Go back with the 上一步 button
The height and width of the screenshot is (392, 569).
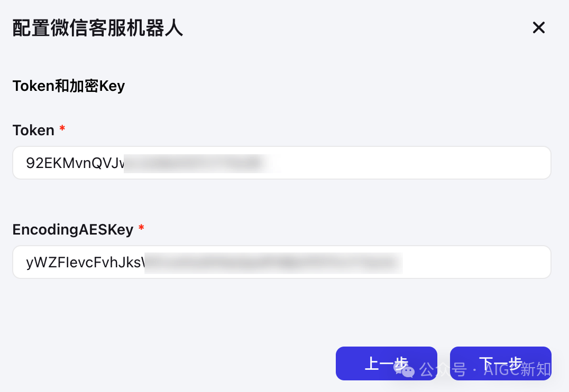(386, 363)
